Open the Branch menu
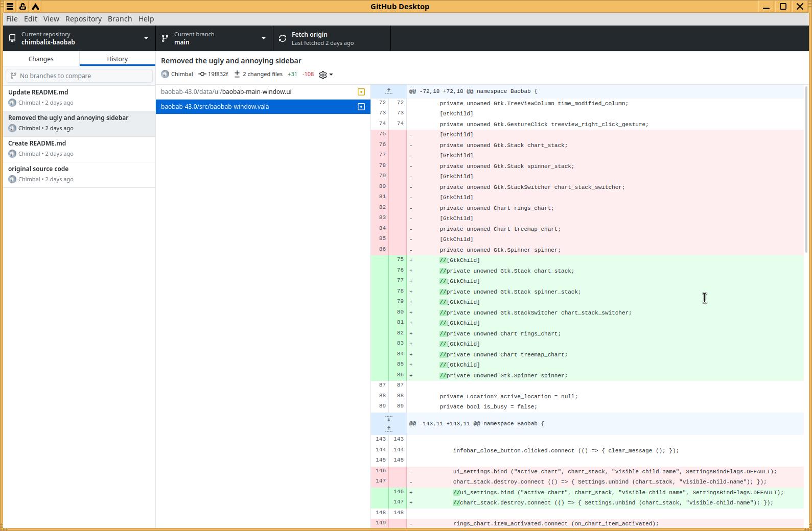This screenshot has height=531, width=812. point(120,19)
